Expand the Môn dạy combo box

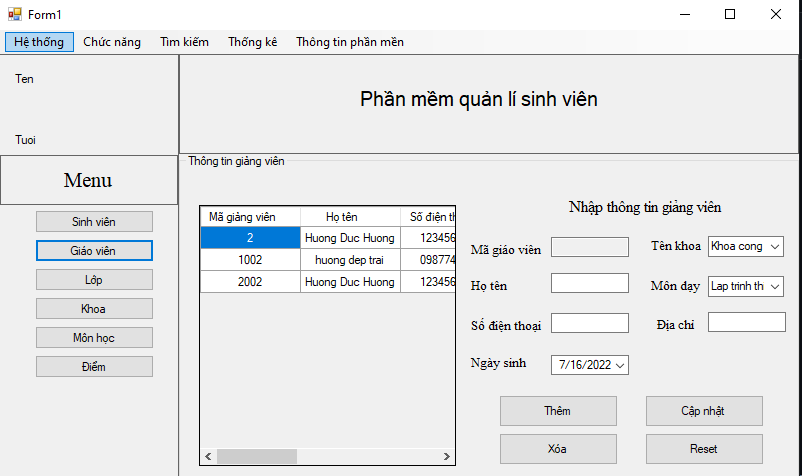[x=775, y=286]
